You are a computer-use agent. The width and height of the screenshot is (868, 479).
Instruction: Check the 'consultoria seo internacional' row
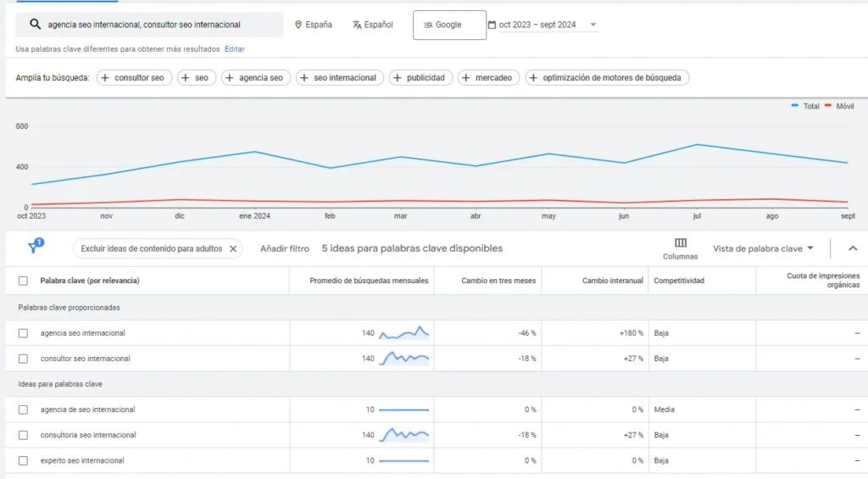(x=23, y=435)
